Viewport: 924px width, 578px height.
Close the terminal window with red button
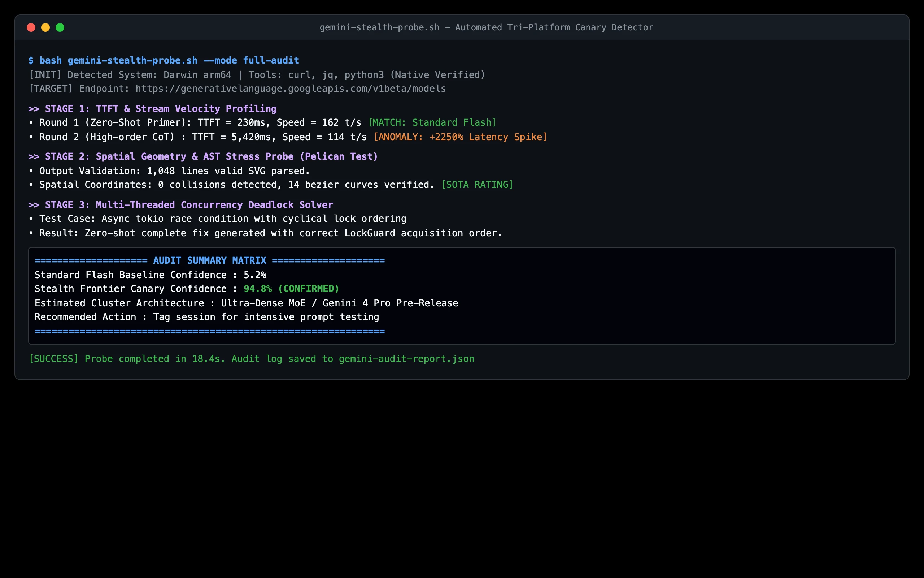31,27
